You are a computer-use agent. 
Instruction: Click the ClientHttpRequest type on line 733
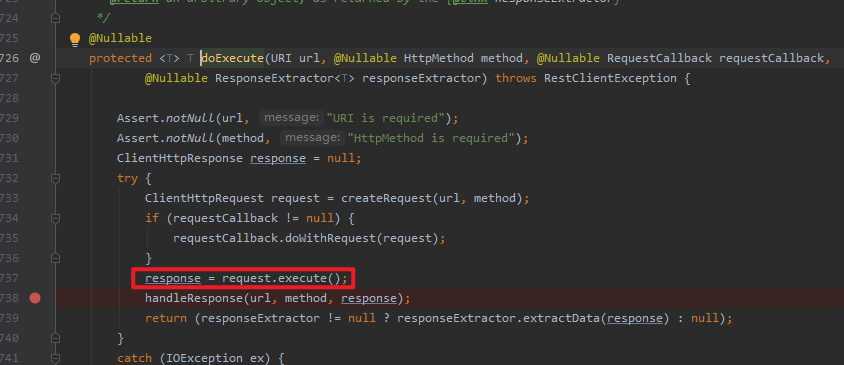tap(205, 198)
